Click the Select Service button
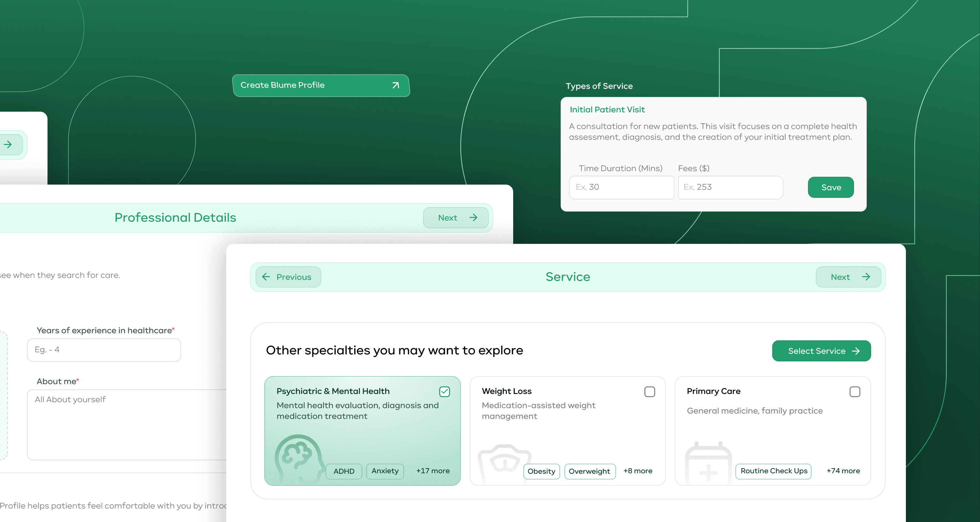The width and height of the screenshot is (980, 522). click(821, 351)
